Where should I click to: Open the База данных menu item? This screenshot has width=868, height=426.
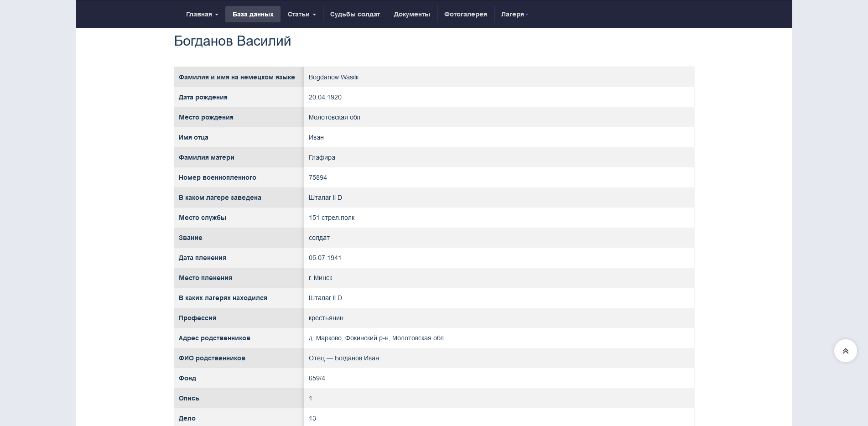pyautogui.click(x=253, y=14)
